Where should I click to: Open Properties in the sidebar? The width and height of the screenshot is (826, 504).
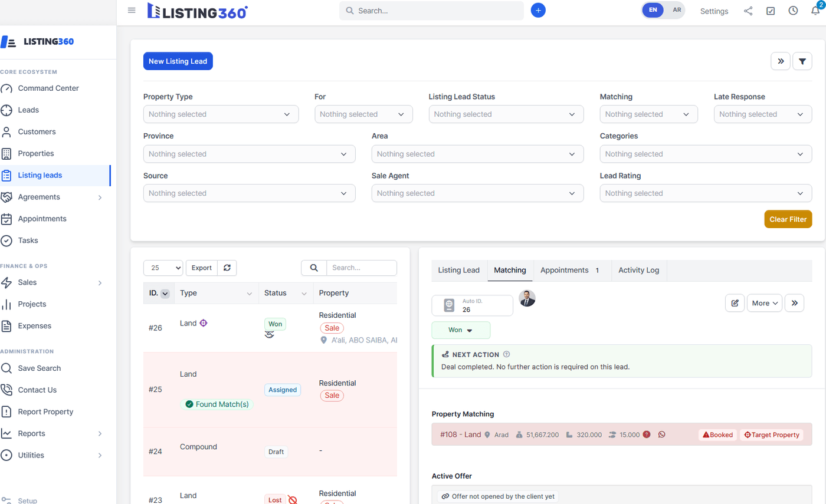point(36,153)
